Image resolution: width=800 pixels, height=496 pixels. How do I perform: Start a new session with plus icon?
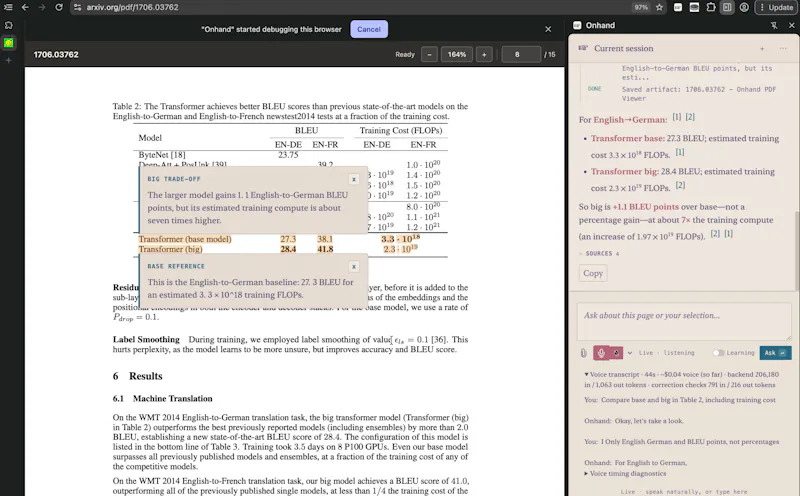coord(762,48)
